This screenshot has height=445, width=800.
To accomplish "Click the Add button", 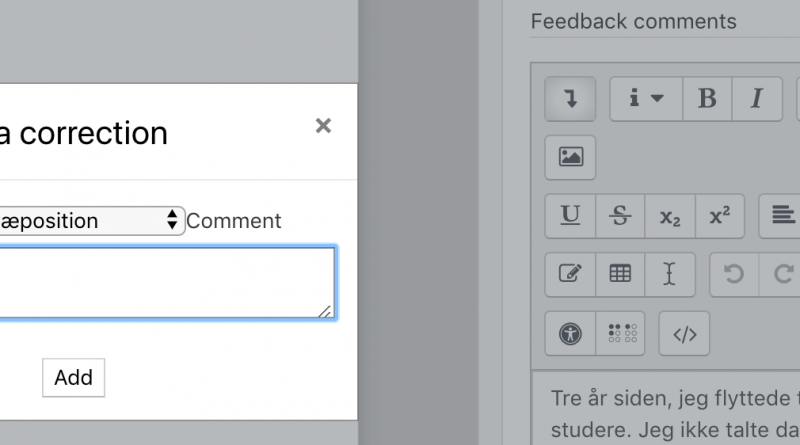I will click(73, 378).
